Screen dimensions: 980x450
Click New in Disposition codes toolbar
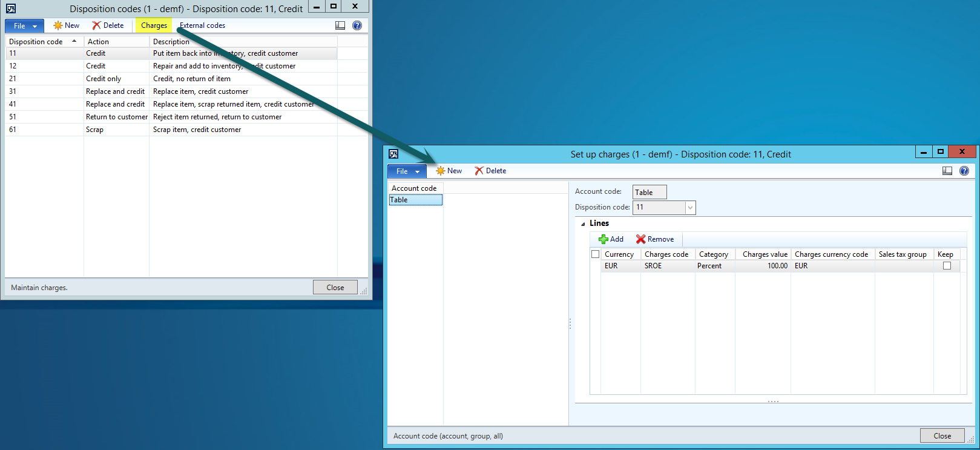(x=67, y=25)
